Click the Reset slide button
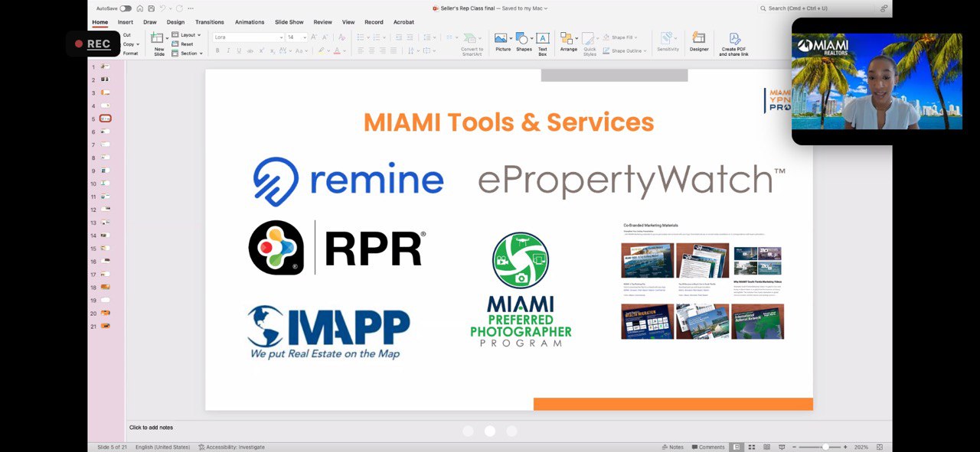 pos(186,44)
